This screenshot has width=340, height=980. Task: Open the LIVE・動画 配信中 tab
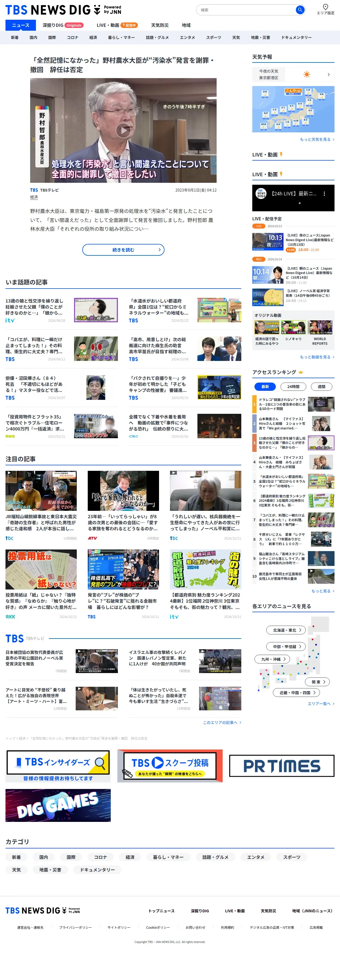point(117,25)
